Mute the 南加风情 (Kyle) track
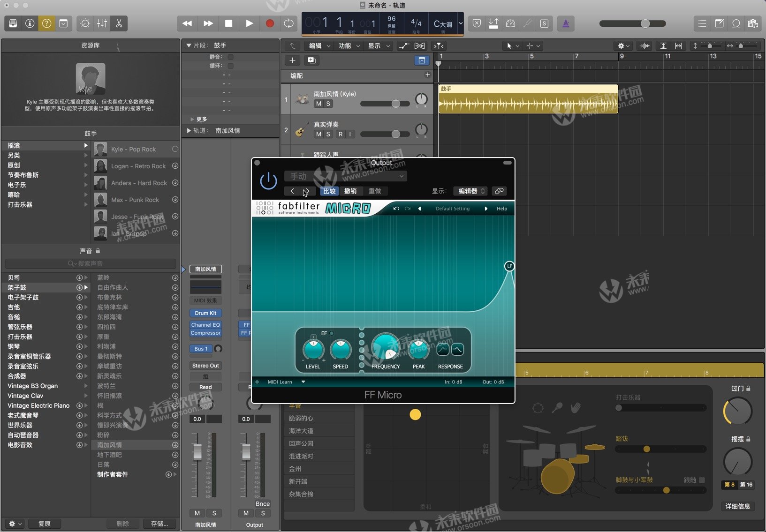 pos(319,104)
